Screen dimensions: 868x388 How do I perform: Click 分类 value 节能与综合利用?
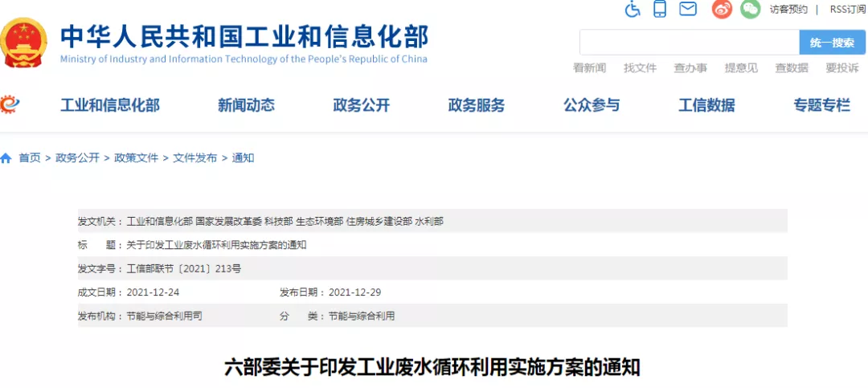pyautogui.click(x=362, y=317)
